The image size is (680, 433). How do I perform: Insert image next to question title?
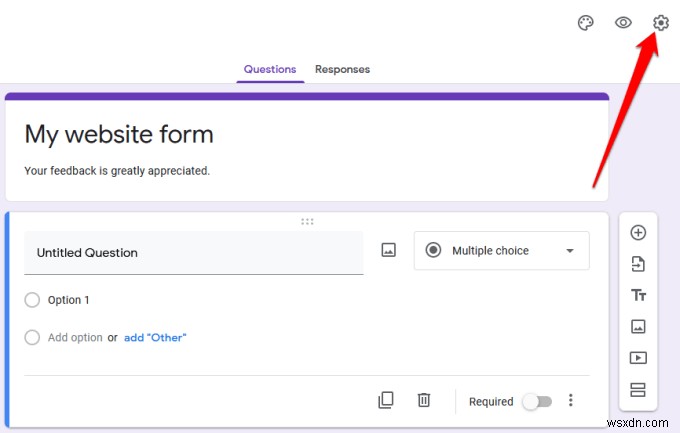[x=389, y=251]
